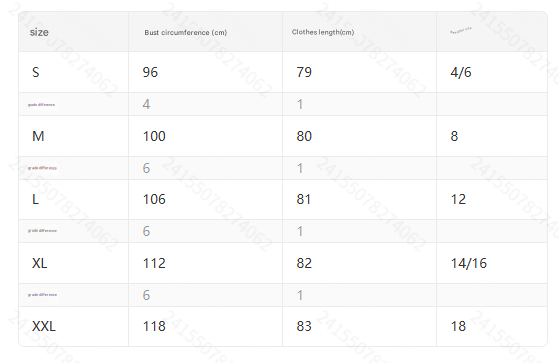
Task: Click the L size row label
Action: (x=35, y=199)
